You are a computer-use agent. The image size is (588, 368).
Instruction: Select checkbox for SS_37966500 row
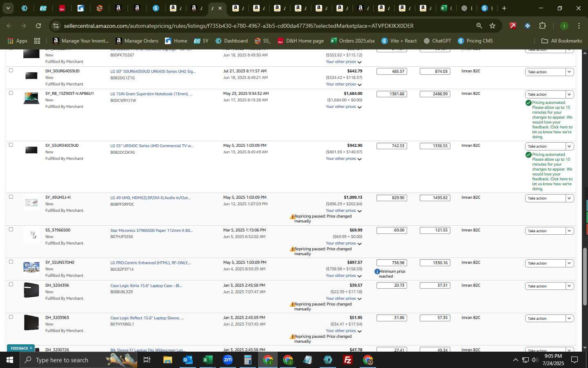tap(11, 229)
